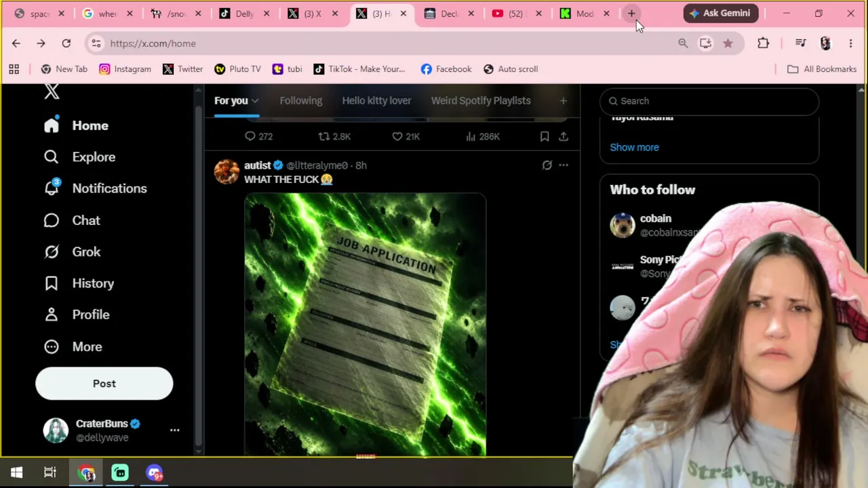Click the X search field
The width and height of the screenshot is (868, 488).
tap(709, 101)
